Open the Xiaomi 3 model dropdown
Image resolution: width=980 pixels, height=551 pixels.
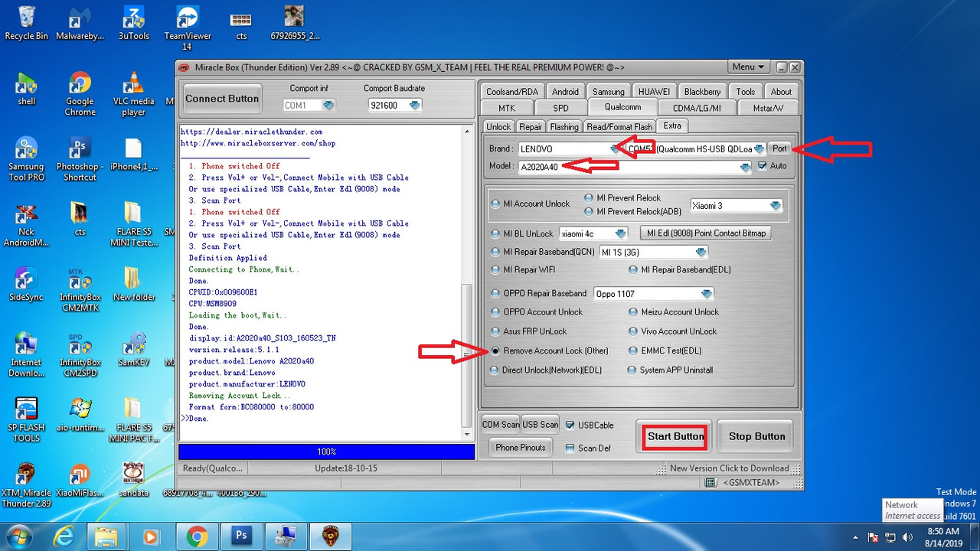[x=775, y=205]
